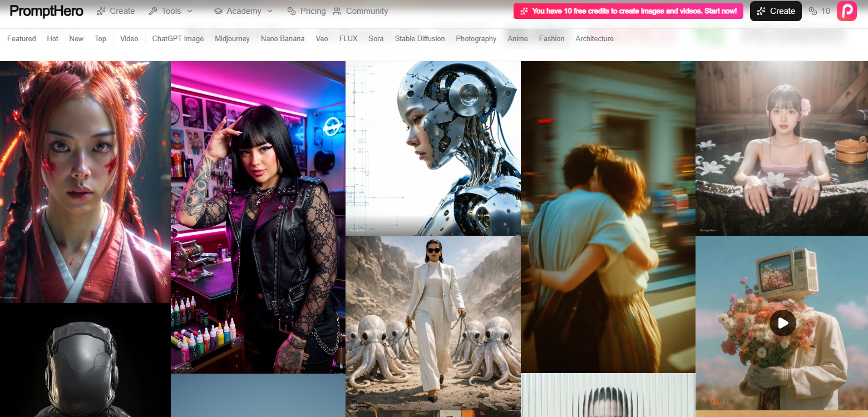The width and height of the screenshot is (868, 417).
Task: Open the Pricing page
Action: [x=306, y=11]
